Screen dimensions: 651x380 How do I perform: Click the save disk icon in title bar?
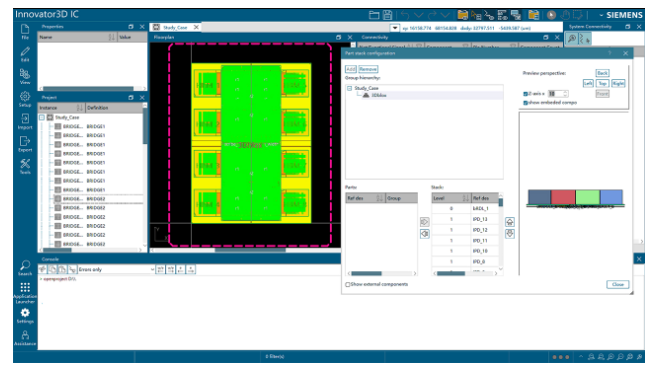tap(387, 15)
